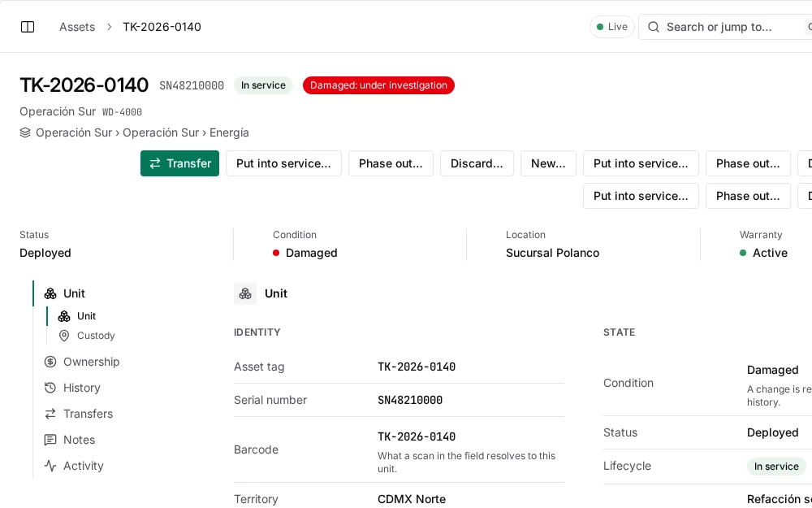Click Put into service… right after New…
The width and height of the screenshot is (812, 508).
pyautogui.click(x=641, y=163)
